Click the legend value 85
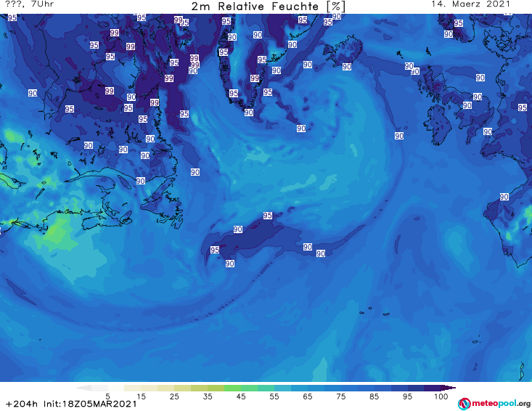This screenshot has width=532, height=411. (x=375, y=396)
